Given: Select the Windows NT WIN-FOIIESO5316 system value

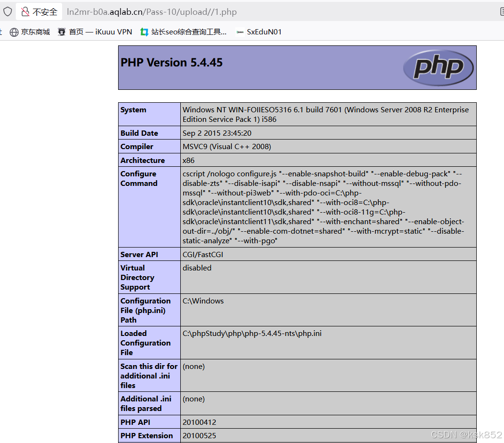Looking at the screenshot, I should pos(326,114).
